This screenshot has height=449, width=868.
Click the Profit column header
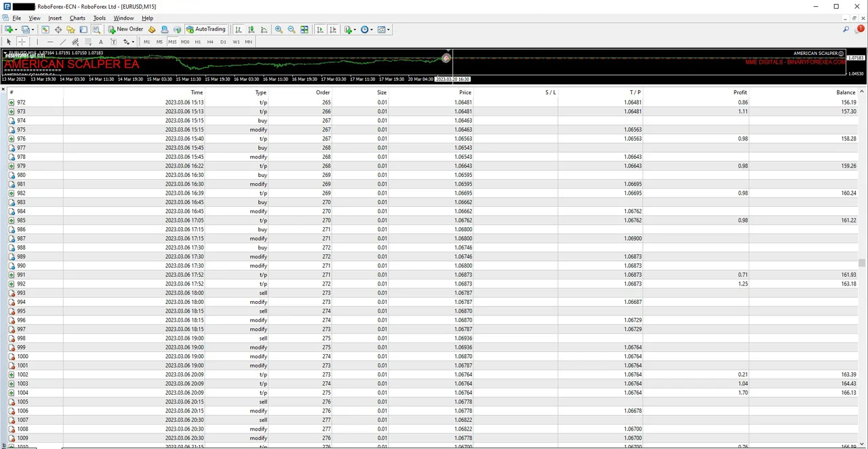[x=740, y=92]
